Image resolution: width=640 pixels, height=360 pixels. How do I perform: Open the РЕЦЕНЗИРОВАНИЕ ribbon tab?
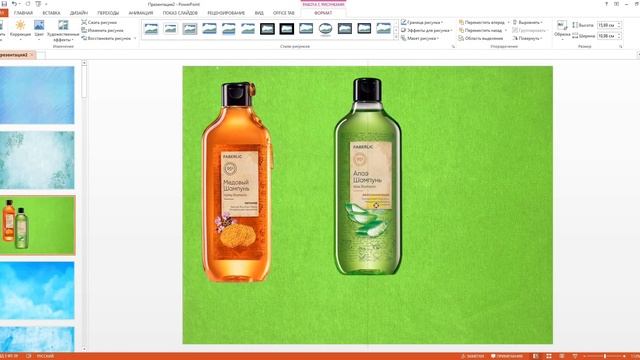[226, 13]
